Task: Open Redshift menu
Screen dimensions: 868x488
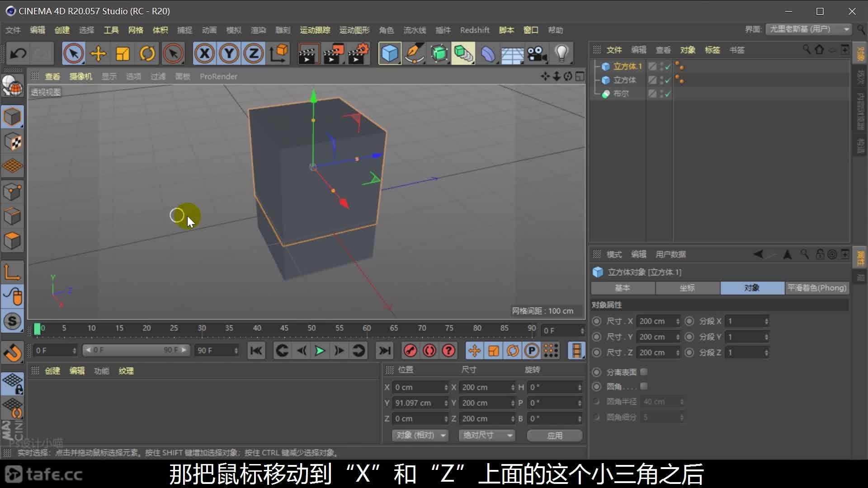Action: point(475,30)
